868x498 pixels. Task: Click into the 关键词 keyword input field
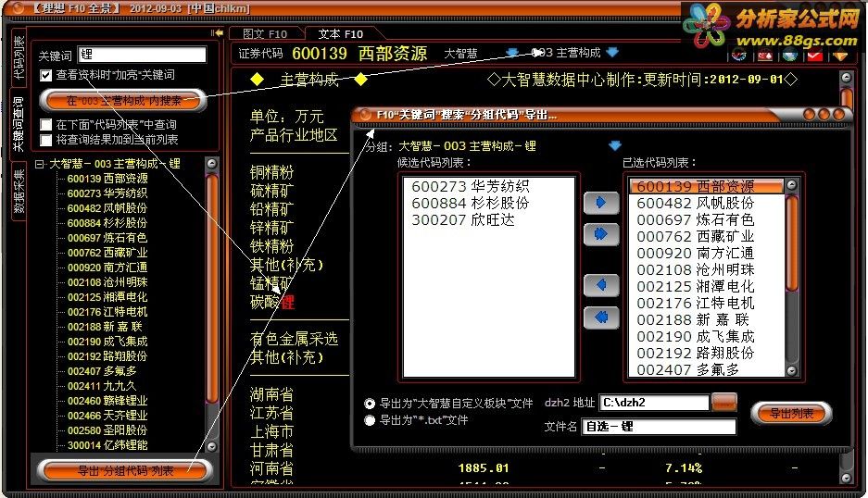point(142,55)
